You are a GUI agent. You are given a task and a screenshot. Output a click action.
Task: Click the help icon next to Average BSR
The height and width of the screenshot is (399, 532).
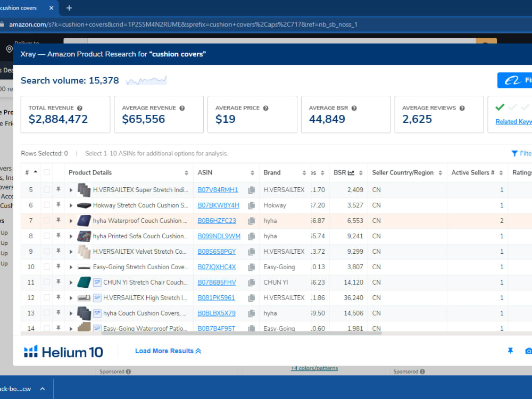pos(354,108)
